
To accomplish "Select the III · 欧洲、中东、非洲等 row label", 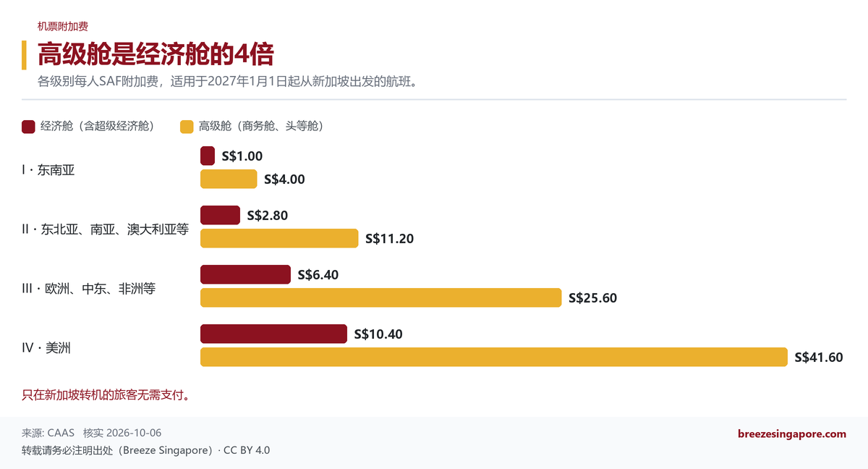I will point(89,289).
